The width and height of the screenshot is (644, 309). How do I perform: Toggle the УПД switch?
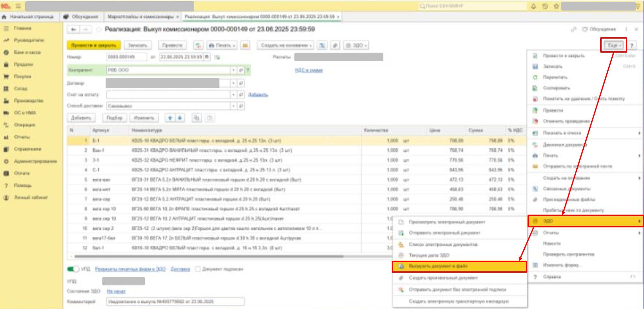click(73, 269)
